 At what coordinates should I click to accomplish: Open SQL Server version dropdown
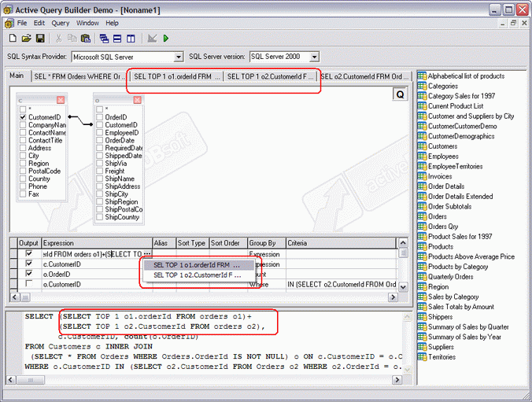(315, 57)
